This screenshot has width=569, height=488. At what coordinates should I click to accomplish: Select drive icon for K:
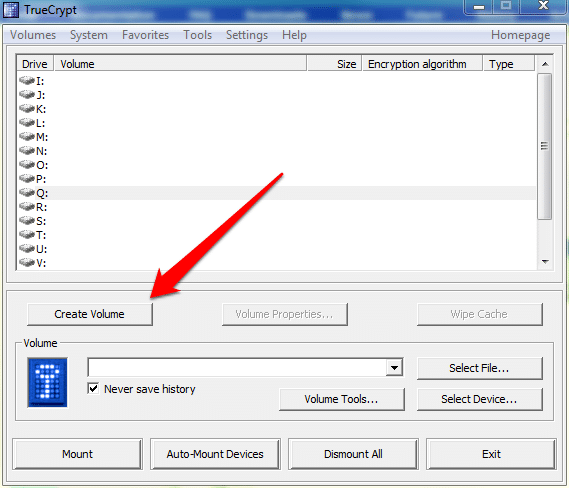point(27,108)
